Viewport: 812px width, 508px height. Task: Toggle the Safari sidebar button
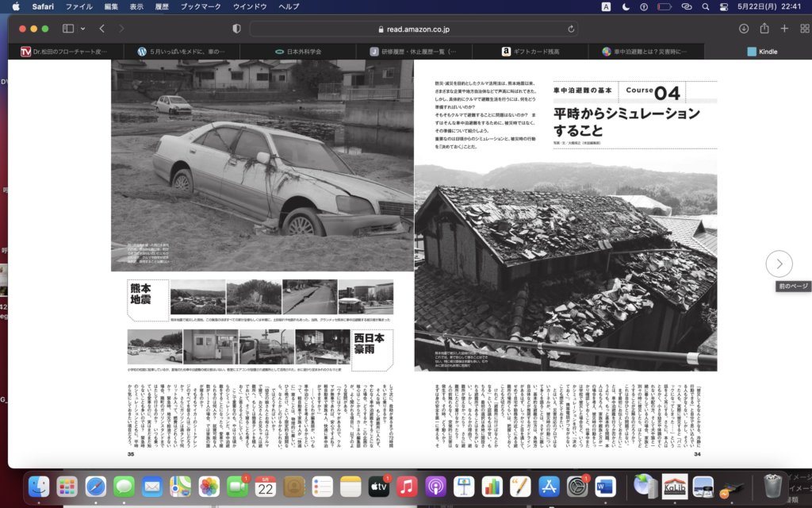tap(67, 29)
